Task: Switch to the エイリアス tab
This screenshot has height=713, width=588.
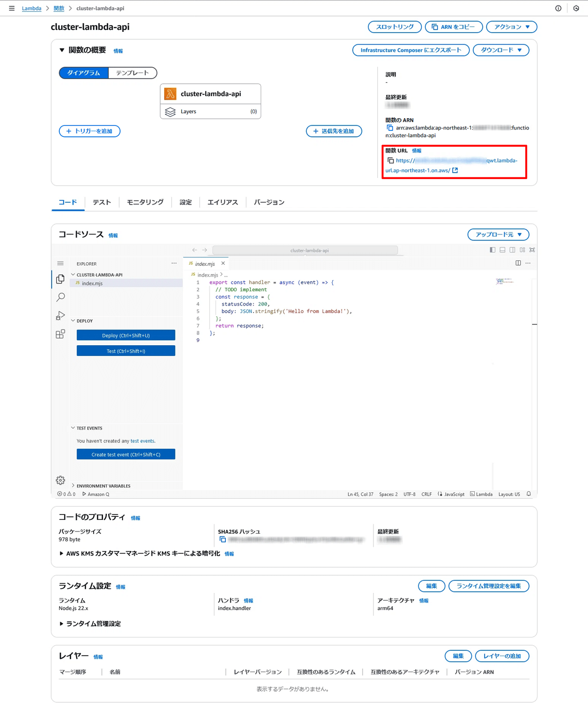Action: [223, 202]
